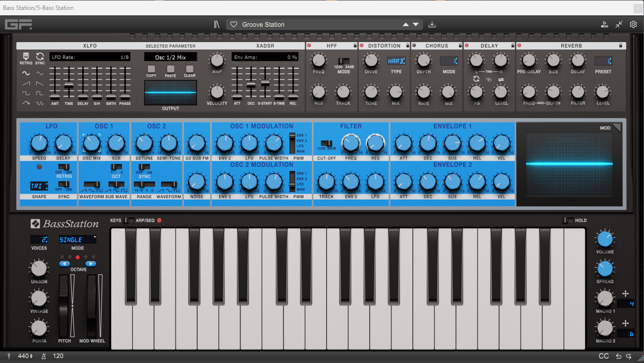644x363 pixels.
Task: Click the Delay link chain icon
Action: (x=488, y=79)
